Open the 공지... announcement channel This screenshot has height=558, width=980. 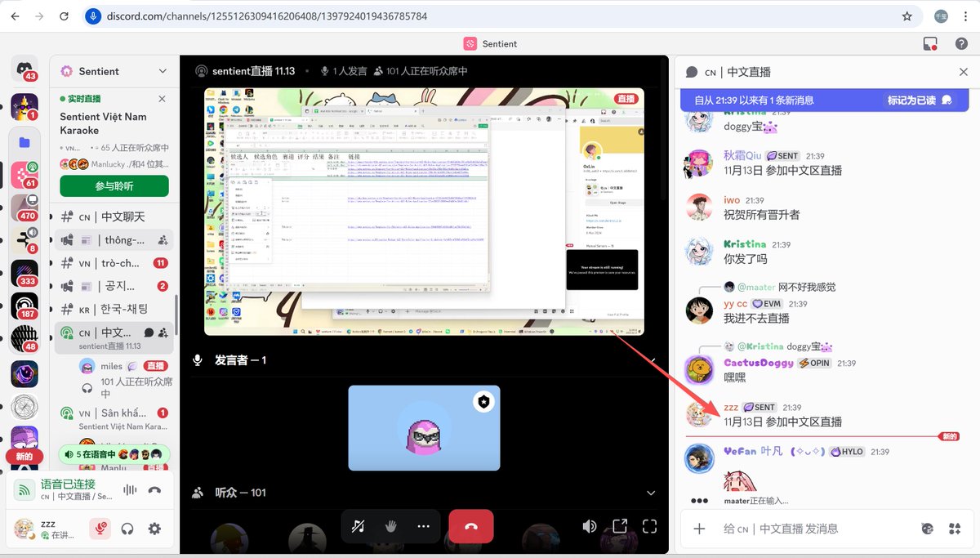[114, 286]
